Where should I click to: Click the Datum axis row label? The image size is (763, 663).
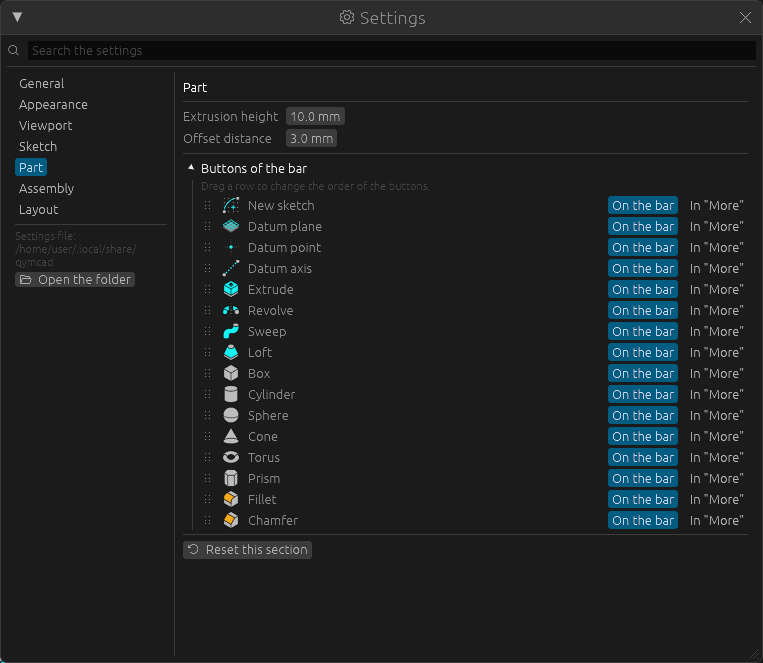point(280,268)
